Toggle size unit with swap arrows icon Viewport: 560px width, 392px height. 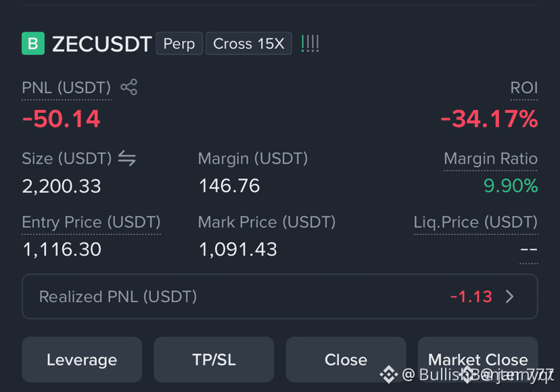pos(126,158)
